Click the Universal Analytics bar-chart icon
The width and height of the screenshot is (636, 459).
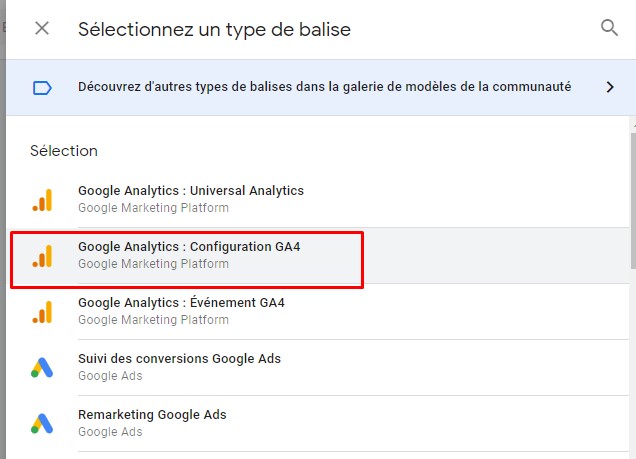[x=42, y=199]
